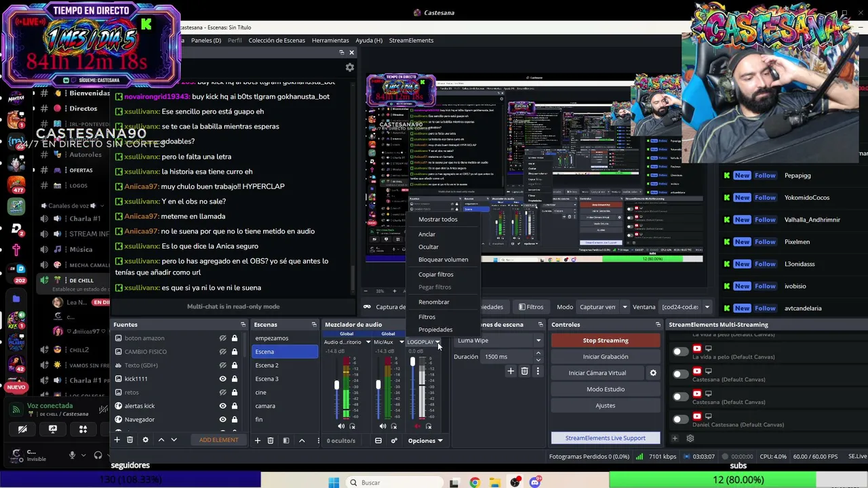Select Renombrar in context menu
This screenshot has width=868, height=488.
(x=434, y=302)
